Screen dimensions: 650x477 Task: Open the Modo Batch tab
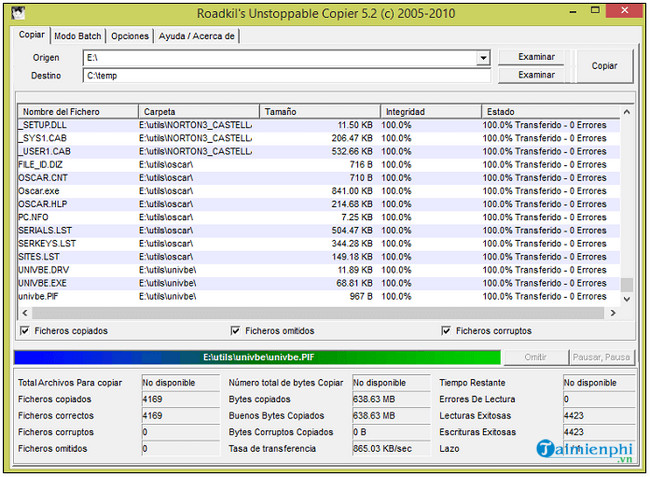[x=78, y=36]
